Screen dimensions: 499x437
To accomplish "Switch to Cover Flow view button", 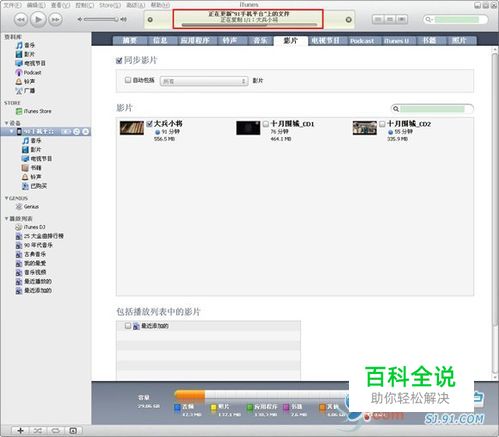I will [402, 20].
